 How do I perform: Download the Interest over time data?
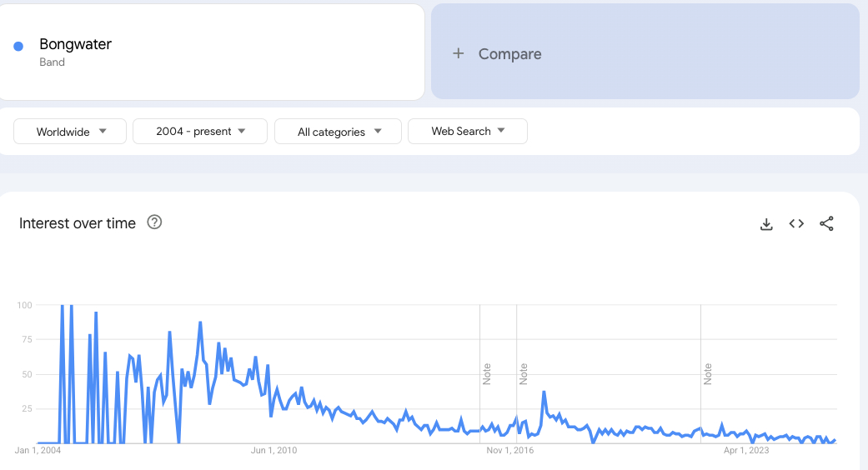point(766,223)
